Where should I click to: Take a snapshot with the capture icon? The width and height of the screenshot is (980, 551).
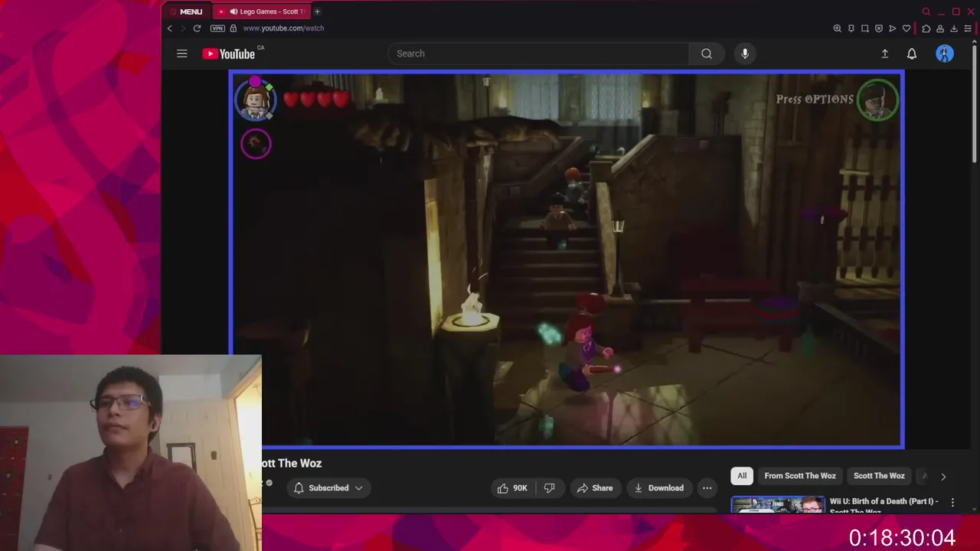[865, 28]
